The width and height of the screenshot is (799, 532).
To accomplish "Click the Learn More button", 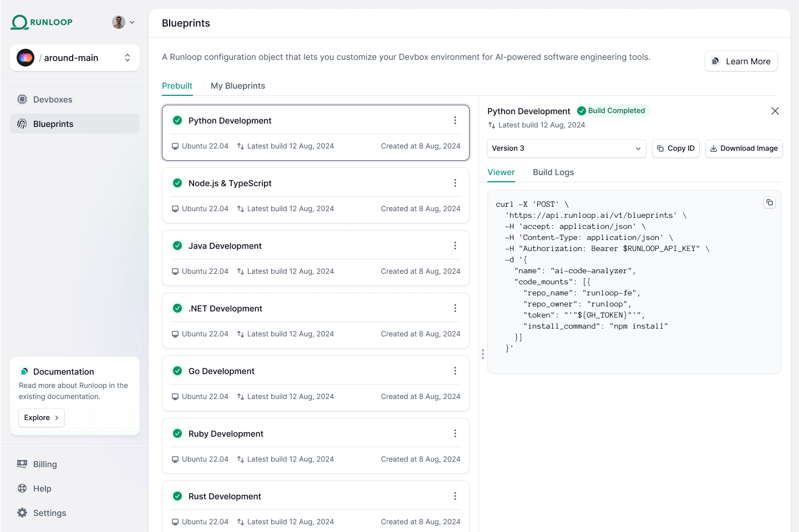I will 741,62.
